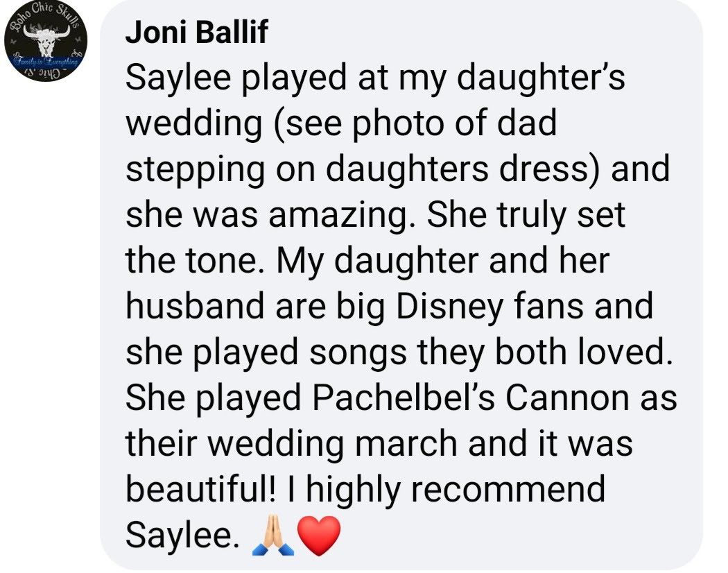The width and height of the screenshot is (728, 573).
Task: Click the word "husband" in the comment
Action: click(x=188, y=306)
